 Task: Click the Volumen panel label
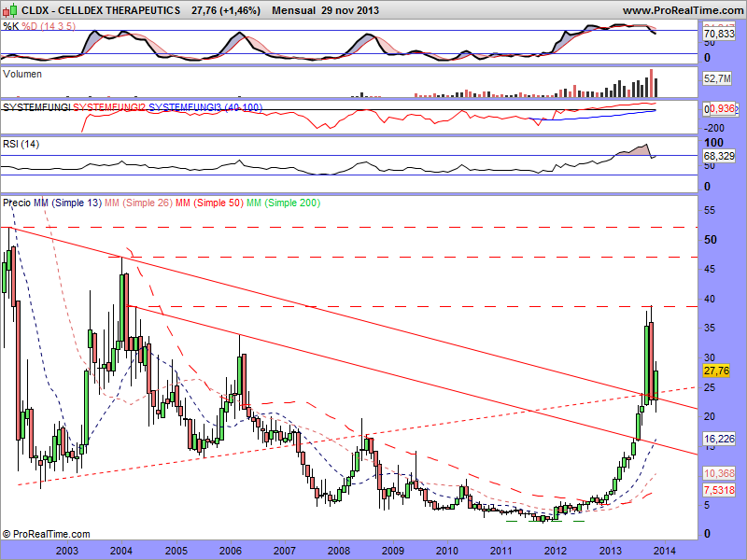(22, 74)
